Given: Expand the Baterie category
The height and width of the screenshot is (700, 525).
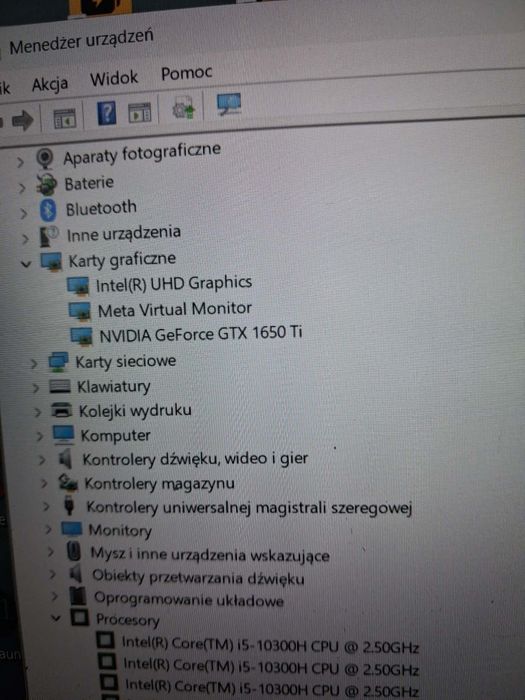Looking at the screenshot, I should 22,188.
